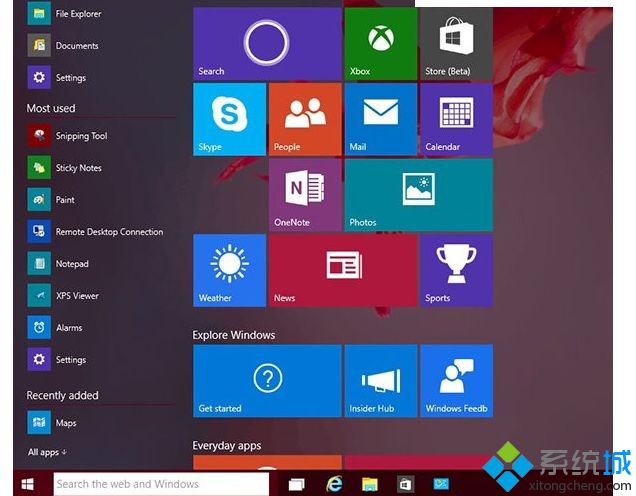Open Store from the taskbar
This screenshot has width=636, height=496.
coord(405,484)
